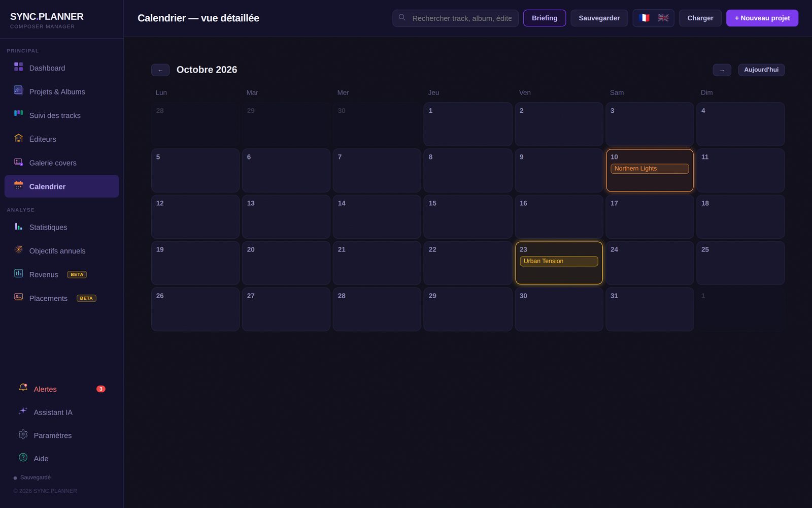Focus the Rechercher track search field
Image resolution: width=812 pixels, height=508 pixels.
click(x=455, y=18)
